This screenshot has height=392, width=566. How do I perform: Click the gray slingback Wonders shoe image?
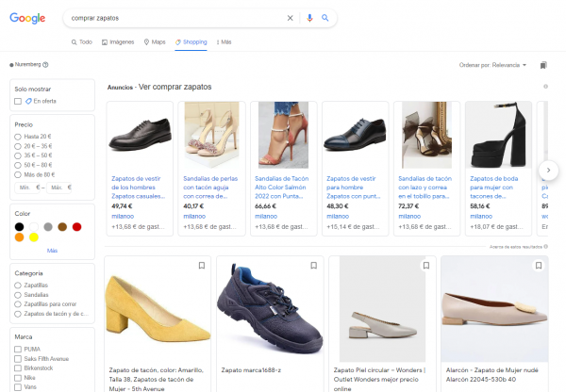click(x=382, y=309)
